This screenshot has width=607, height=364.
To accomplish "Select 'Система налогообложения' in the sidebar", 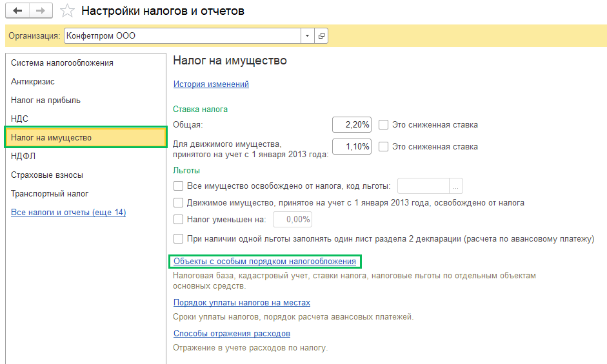I will coord(62,63).
